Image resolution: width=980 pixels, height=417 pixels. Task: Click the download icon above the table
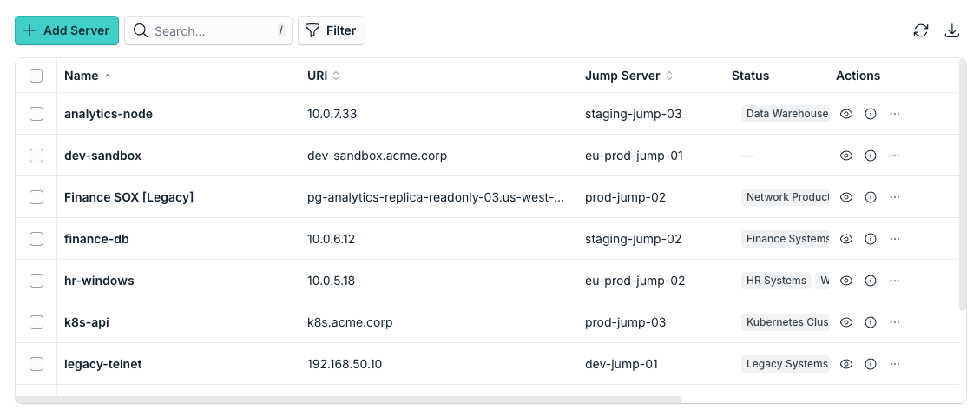952,30
